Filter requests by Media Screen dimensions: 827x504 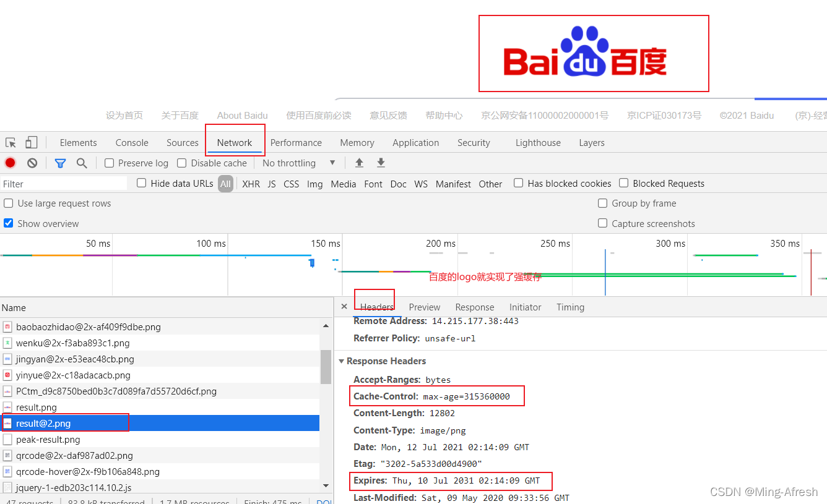344,184
